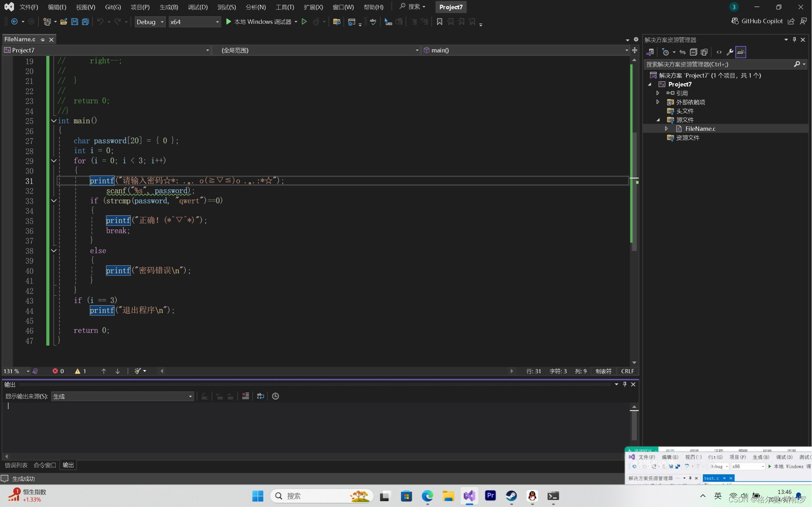Expand the 外部依赖项 tree node
The height and width of the screenshot is (507, 812).
tap(658, 102)
